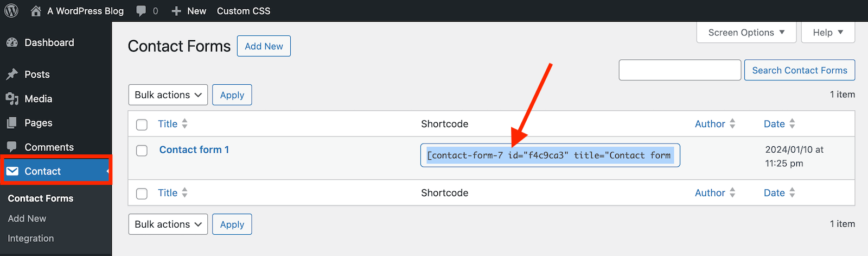Click the plus New icon
The height and width of the screenshot is (256, 868).
(176, 11)
